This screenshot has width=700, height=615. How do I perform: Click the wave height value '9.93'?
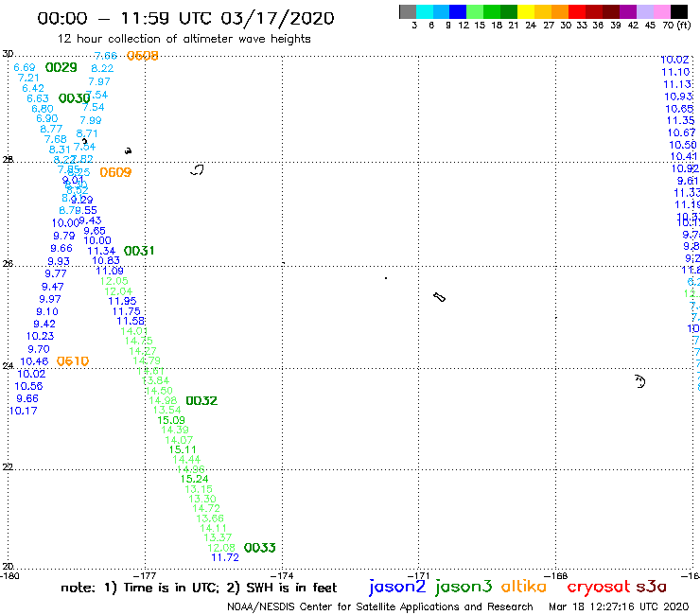tap(59, 262)
